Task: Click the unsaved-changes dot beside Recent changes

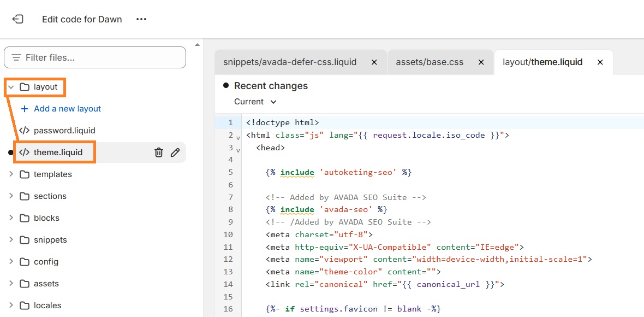Action: [x=225, y=85]
